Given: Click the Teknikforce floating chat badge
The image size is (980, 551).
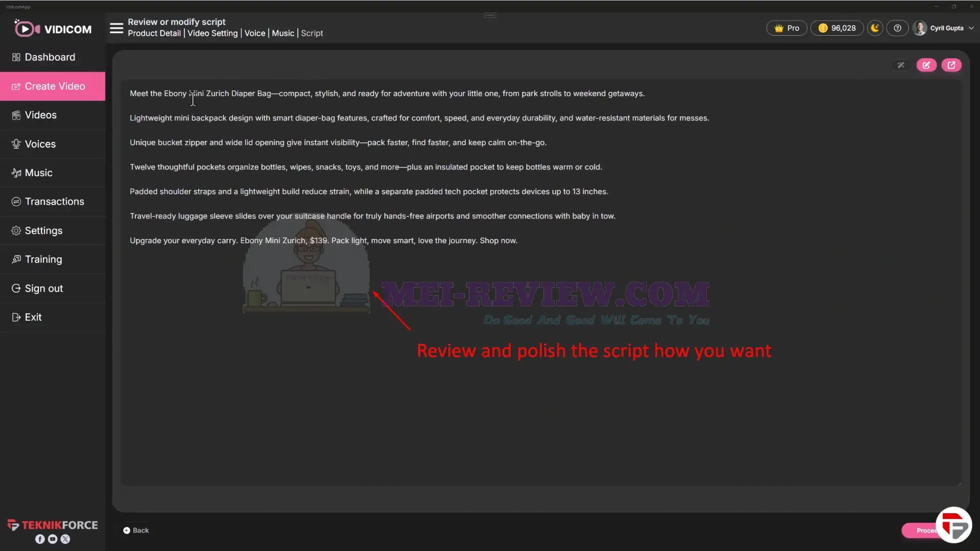Looking at the screenshot, I should click(953, 525).
